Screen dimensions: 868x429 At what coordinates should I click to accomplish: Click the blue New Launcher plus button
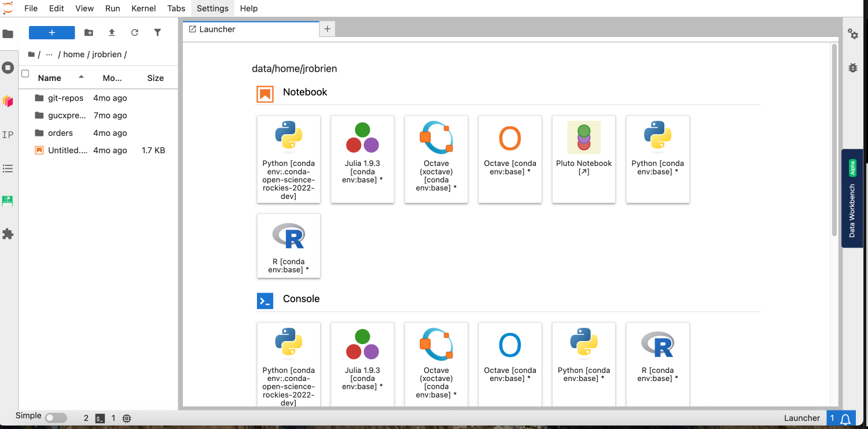52,32
